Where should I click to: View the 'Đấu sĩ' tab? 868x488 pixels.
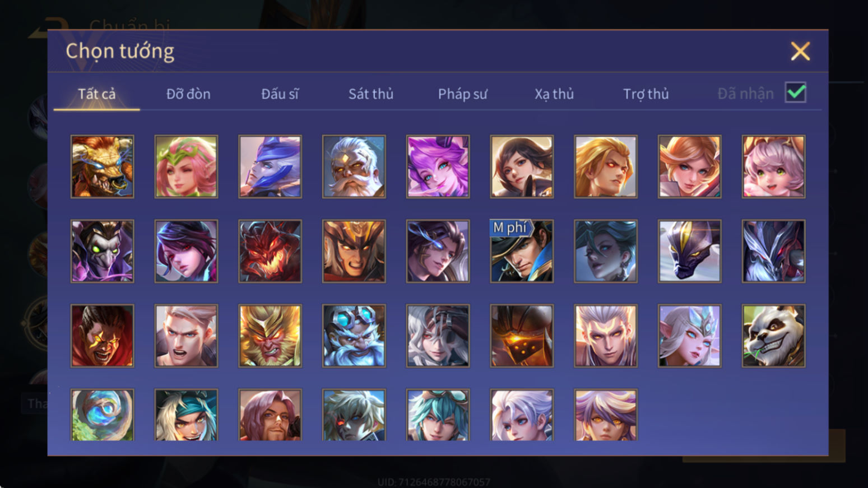pos(280,94)
